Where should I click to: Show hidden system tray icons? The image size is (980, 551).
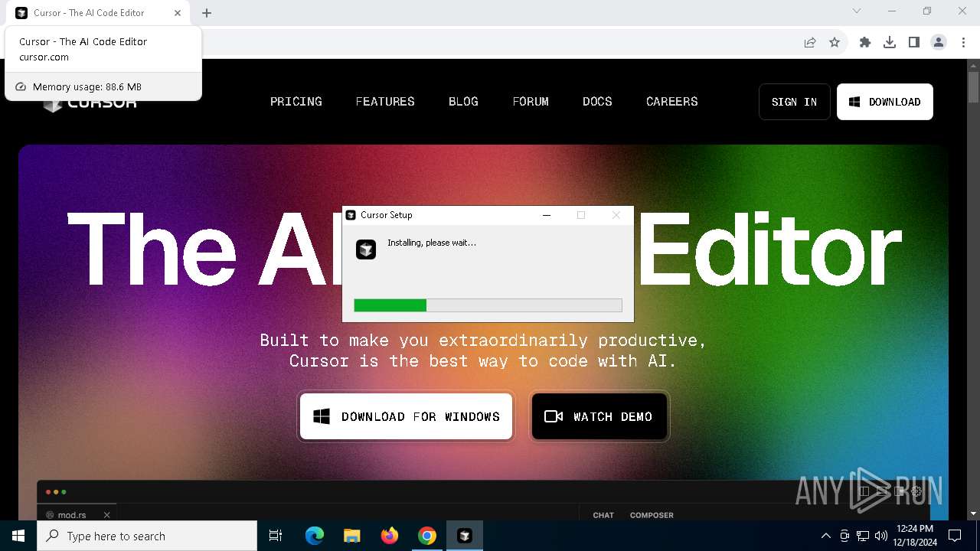click(x=825, y=536)
